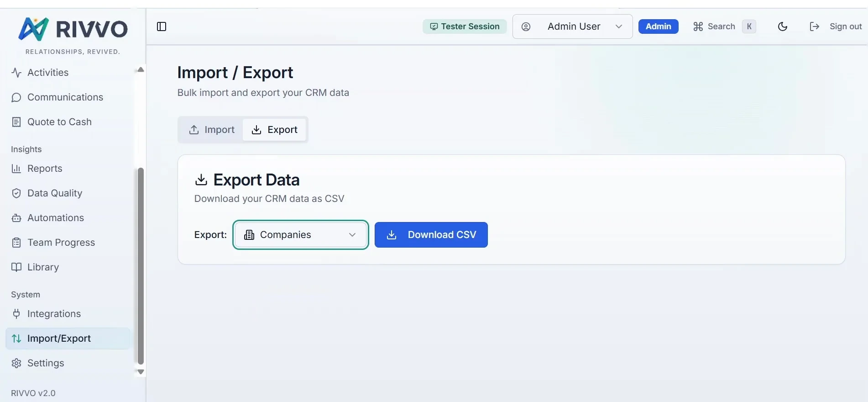Click the sidebar scroll-down arrow
Image resolution: width=868 pixels, height=402 pixels.
point(141,372)
